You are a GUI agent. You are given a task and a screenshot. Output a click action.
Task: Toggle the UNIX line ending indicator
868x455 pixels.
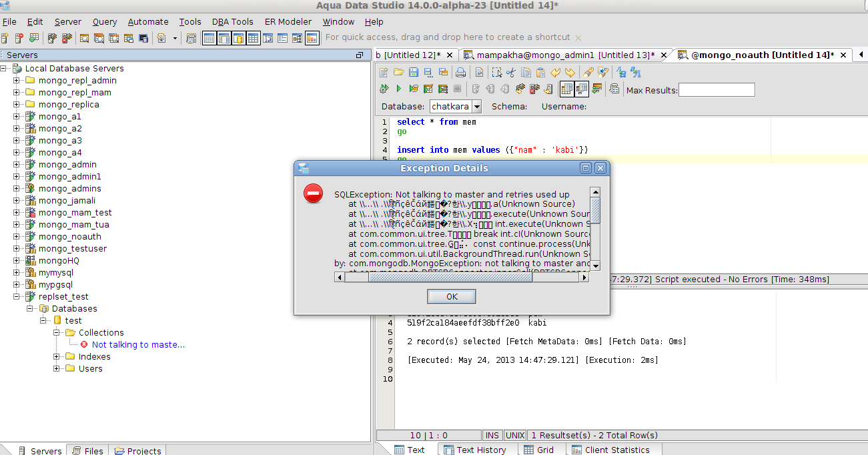coord(515,435)
